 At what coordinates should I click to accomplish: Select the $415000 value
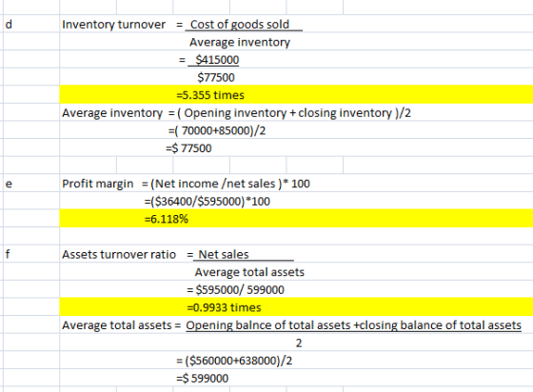click(x=217, y=60)
